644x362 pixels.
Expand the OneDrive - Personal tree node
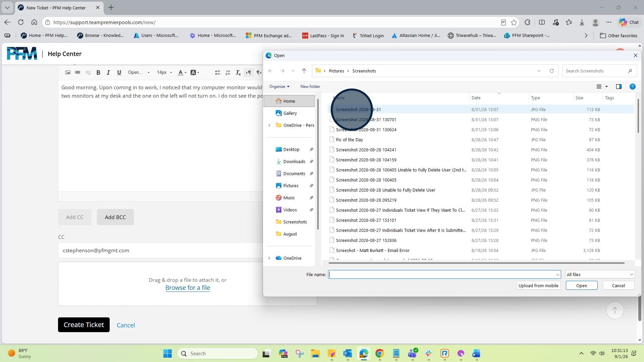click(x=269, y=125)
